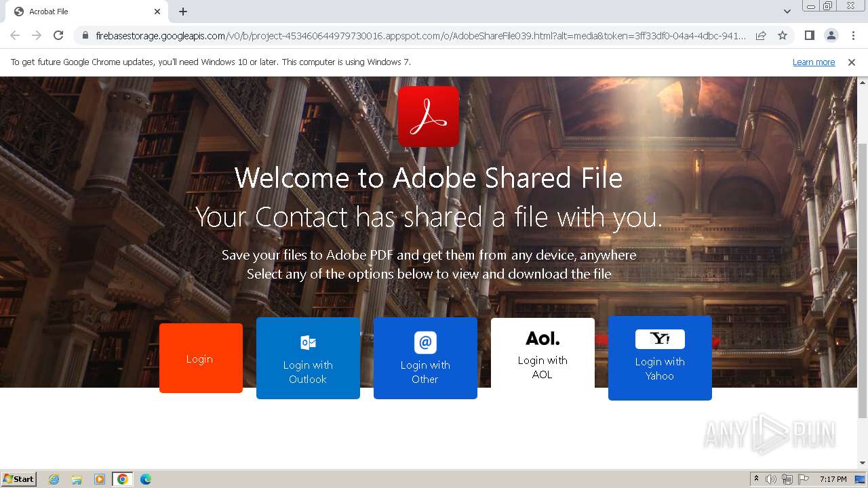This screenshot has width=868, height=488.
Task: Choose Login with Yahoo tile
Action: (x=660, y=358)
